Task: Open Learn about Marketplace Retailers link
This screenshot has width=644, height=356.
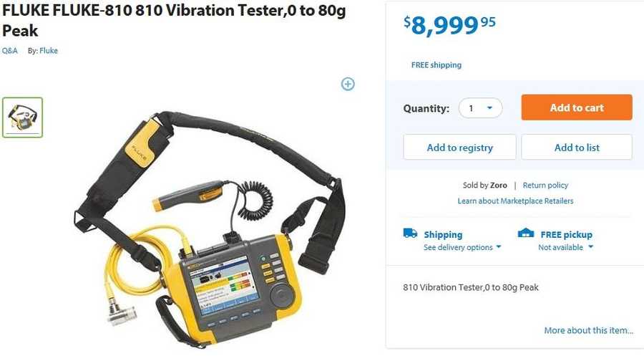Action: tap(515, 201)
